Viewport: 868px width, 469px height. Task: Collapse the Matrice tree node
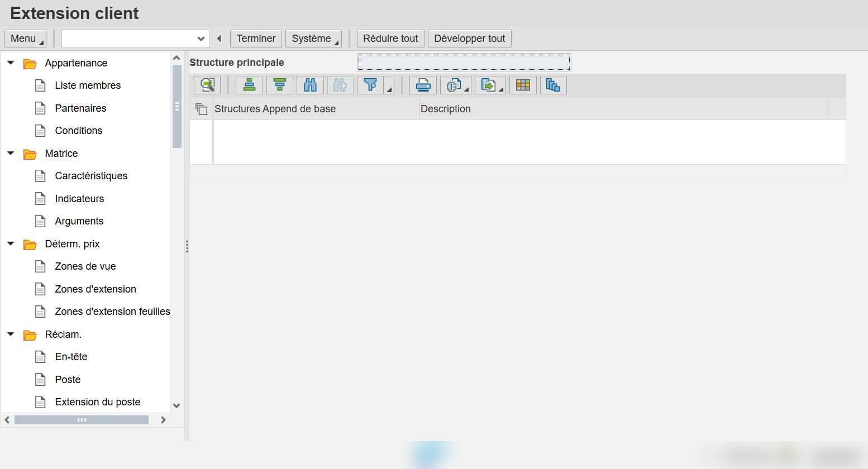11,153
